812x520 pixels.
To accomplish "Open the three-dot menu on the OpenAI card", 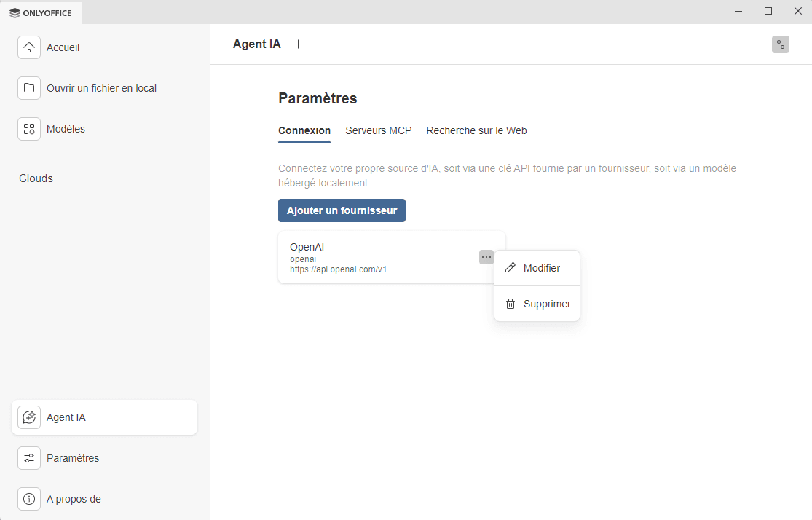I will coord(486,257).
